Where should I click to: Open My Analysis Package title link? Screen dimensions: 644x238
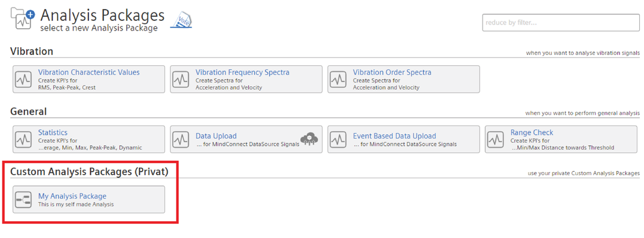[72, 197]
